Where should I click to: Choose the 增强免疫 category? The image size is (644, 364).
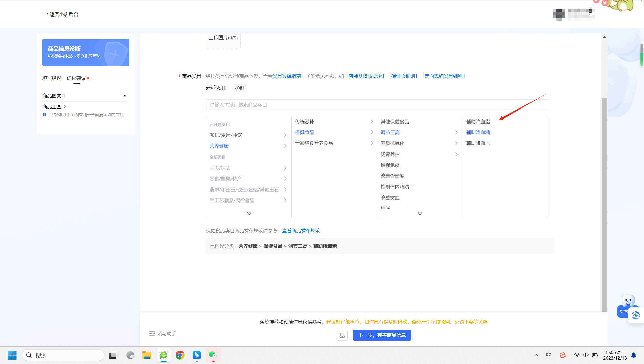tap(390, 165)
